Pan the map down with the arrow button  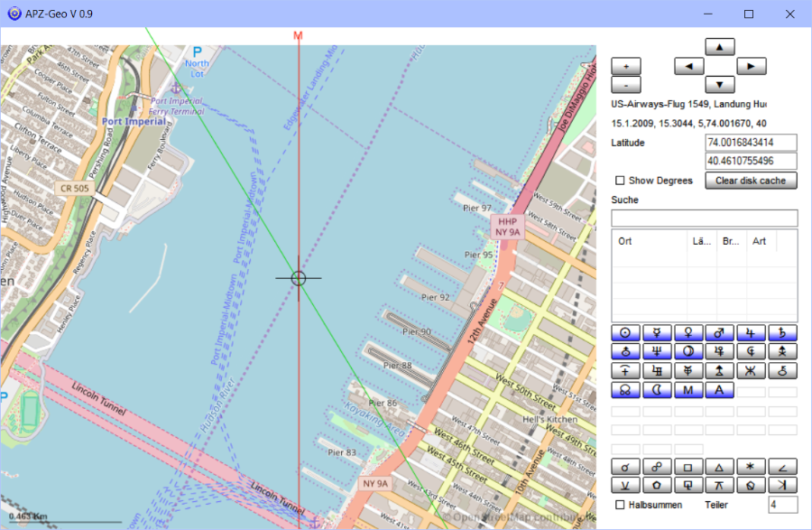coord(720,85)
